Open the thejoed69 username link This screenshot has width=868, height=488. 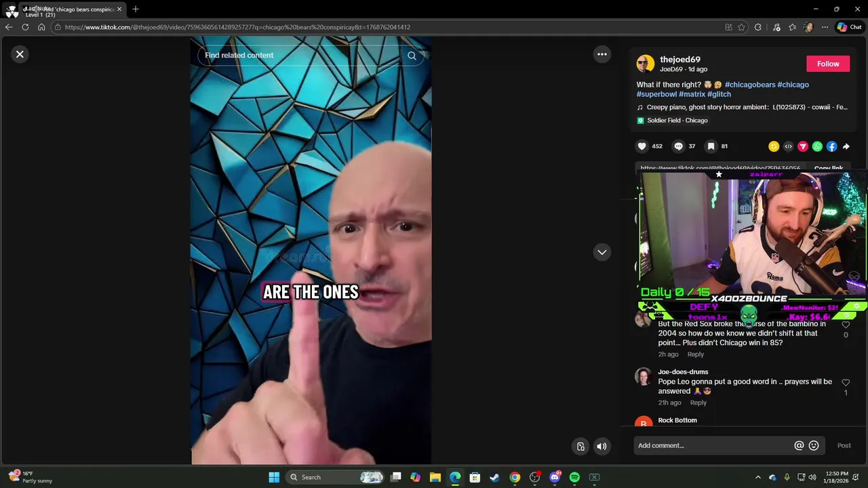tap(680, 60)
